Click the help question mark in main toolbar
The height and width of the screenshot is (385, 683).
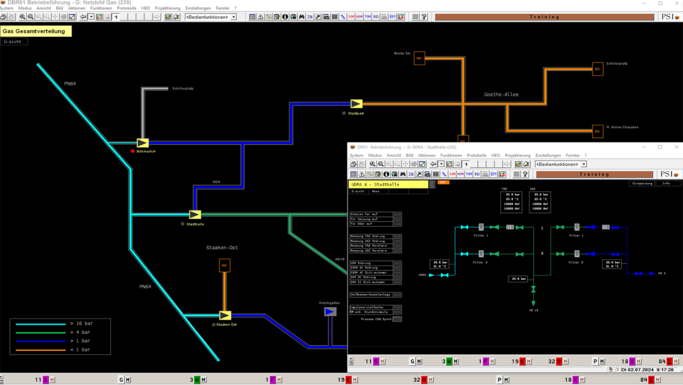424,17
